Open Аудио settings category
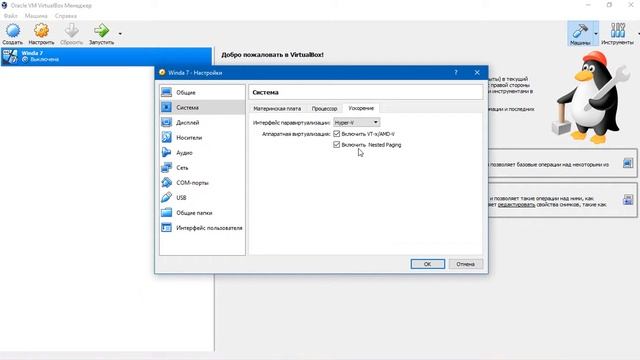The image size is (640, 360). click(202, 153)
